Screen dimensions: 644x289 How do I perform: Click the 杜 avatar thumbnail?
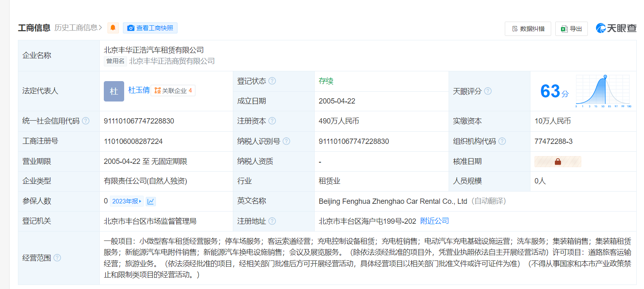coord(114,91)
